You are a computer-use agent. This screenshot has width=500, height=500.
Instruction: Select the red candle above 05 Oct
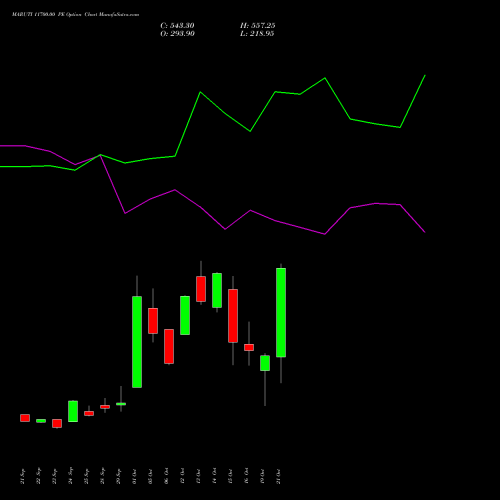tap(153, 321)
